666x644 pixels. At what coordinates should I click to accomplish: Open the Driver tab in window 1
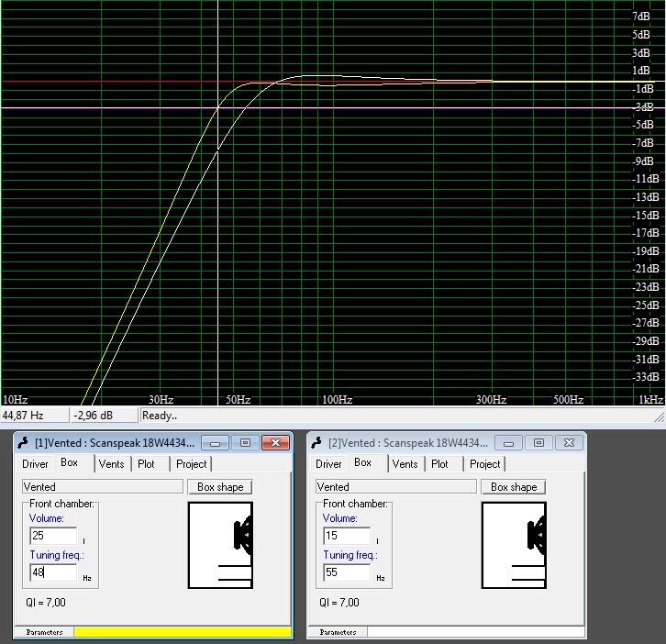click(x=35, y=464)
